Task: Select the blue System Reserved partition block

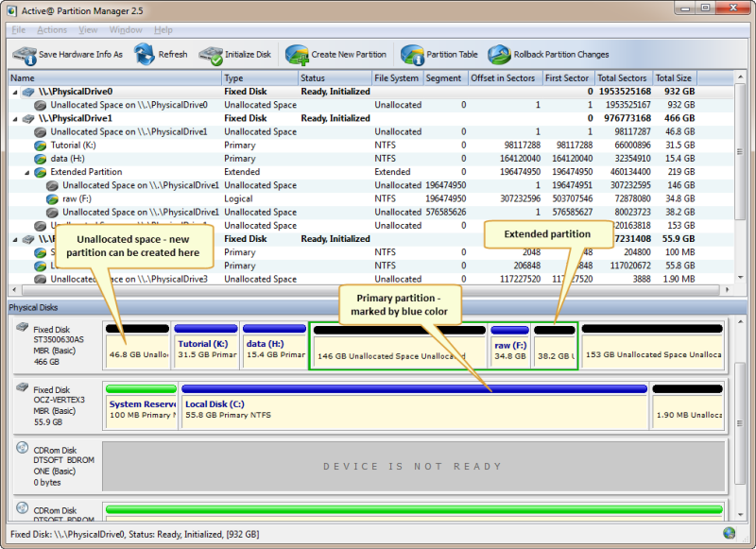Action: pos(140,413)
